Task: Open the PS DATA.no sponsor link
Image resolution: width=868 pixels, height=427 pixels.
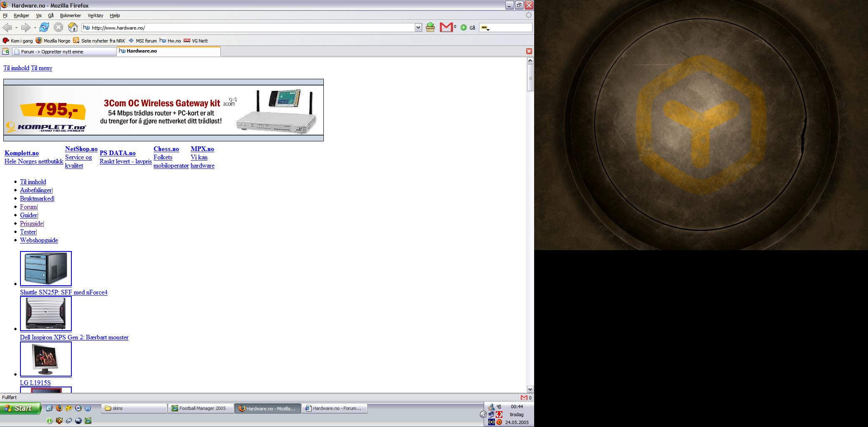Action: pyautogui.click(x=118, y=153)
